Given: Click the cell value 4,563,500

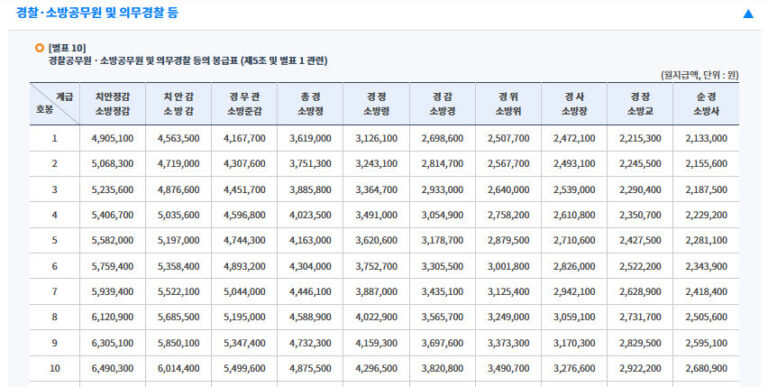Looking at the screenshot, I should pos(178,139).
